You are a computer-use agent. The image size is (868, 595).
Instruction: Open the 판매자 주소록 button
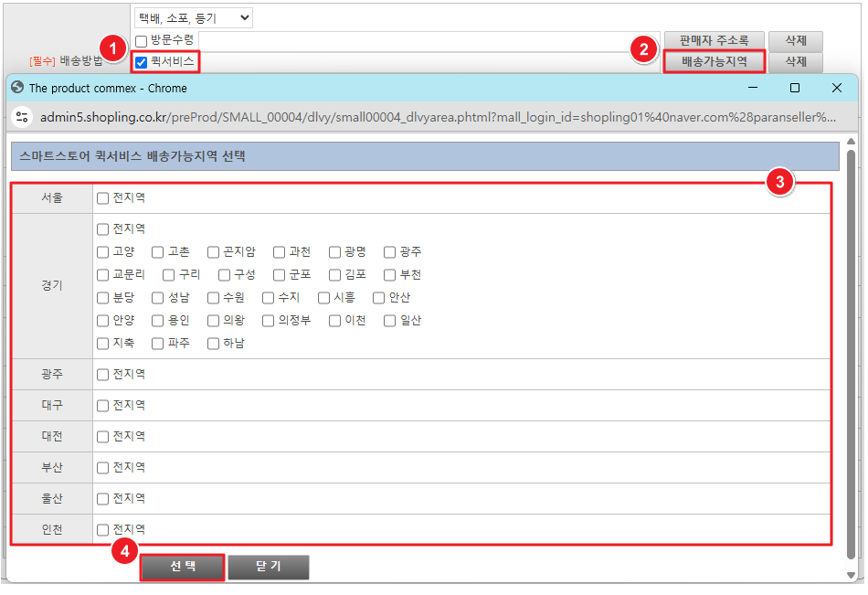click(x=714, y=41)
